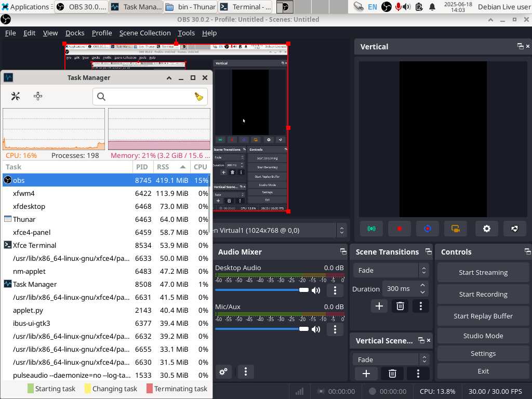Select the xfwm4 process row
Image resolution: width=532 pixels, height=399 pixels.
point(106,193)
